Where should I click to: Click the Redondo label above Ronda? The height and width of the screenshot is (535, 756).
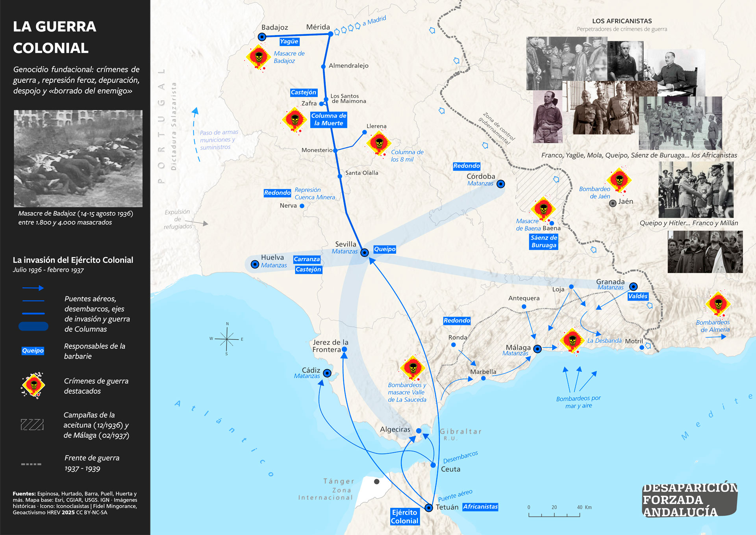pos(457,321)
